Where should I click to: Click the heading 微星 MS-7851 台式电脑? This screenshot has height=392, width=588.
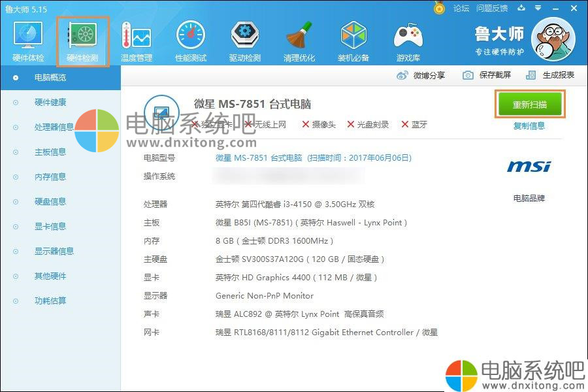[x=252, y=104]
